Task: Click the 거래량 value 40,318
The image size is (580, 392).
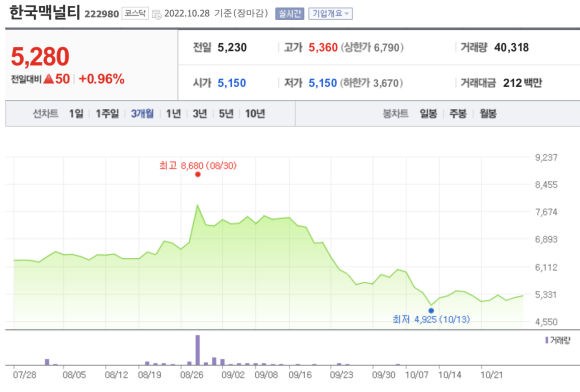Action: 512,47
